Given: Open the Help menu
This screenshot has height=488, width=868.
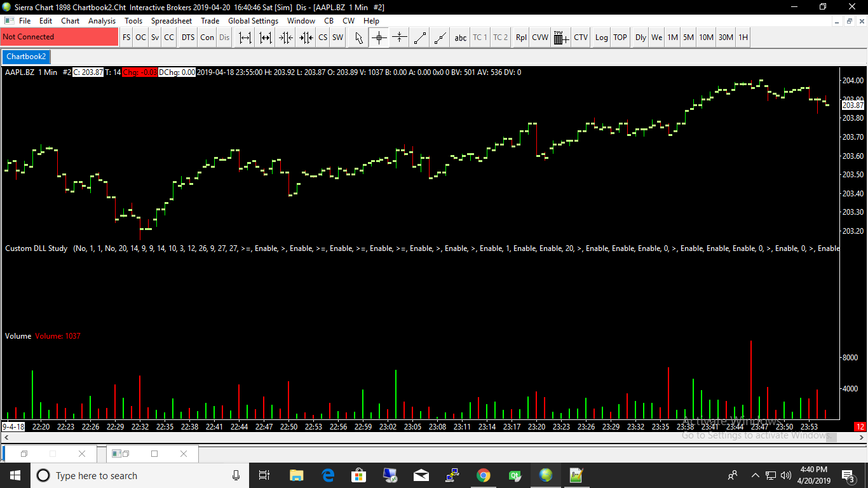Looking at the screenshot, I should tap(371, 21).
